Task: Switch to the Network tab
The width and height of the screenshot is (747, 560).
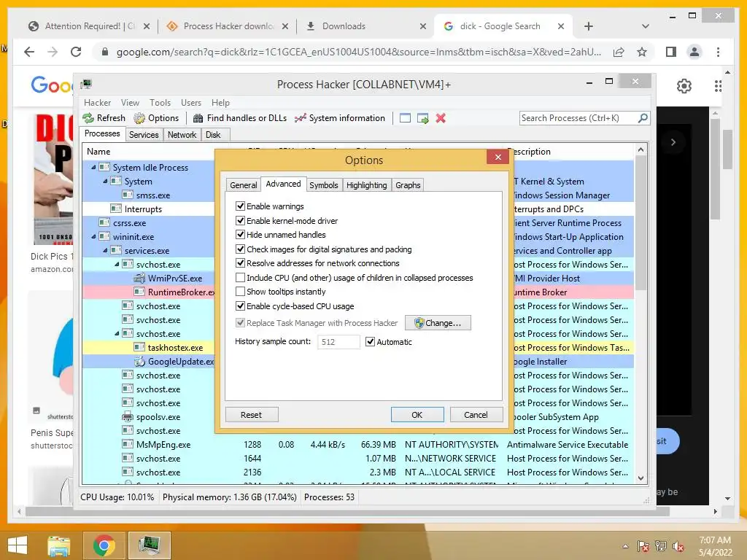Action: click(x=182, y=135)
